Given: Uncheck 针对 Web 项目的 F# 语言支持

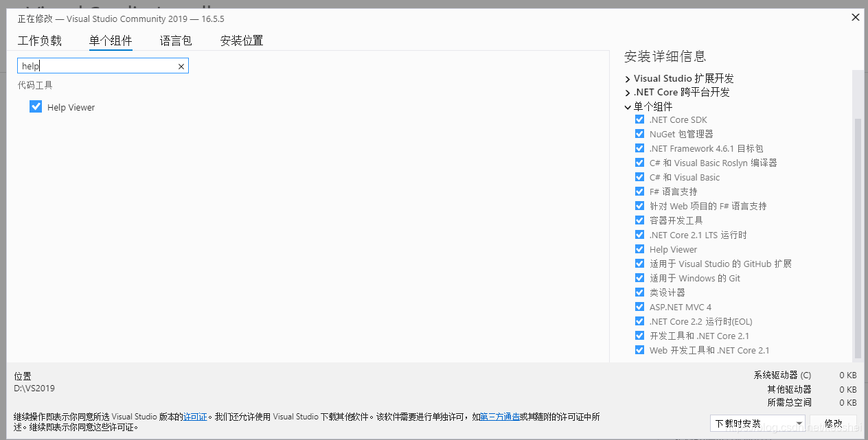Looking at the screenshot, I should pyautogui.click(x=640, y=206).
